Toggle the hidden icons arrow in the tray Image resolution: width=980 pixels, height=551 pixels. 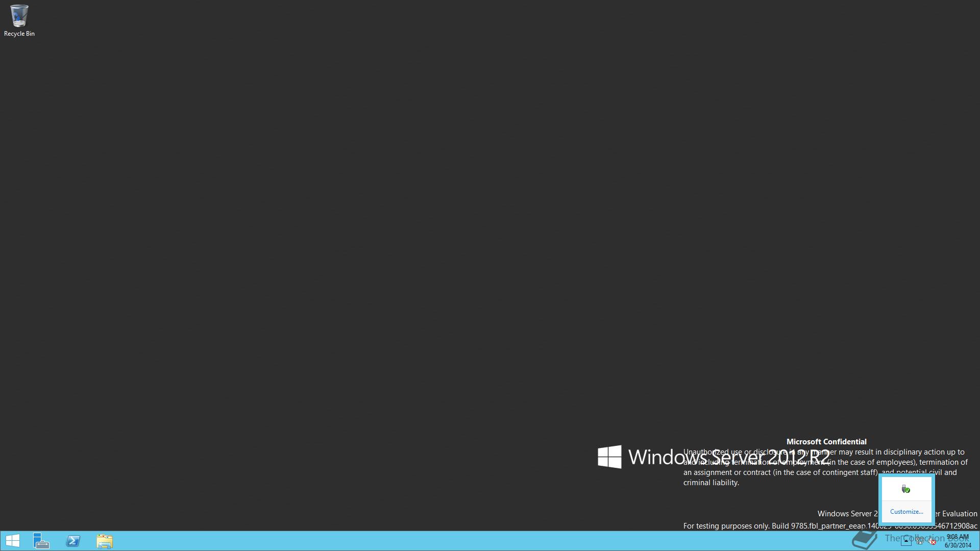(x=906, y=541)
